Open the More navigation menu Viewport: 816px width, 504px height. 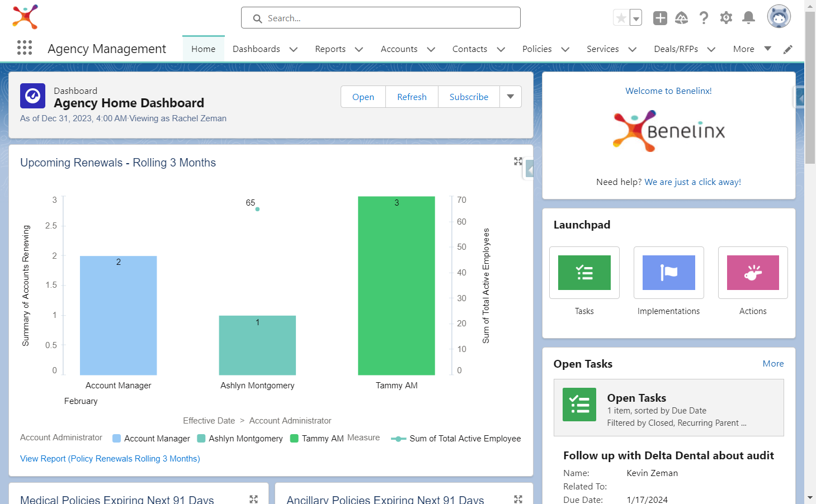[x=752, y=49]
